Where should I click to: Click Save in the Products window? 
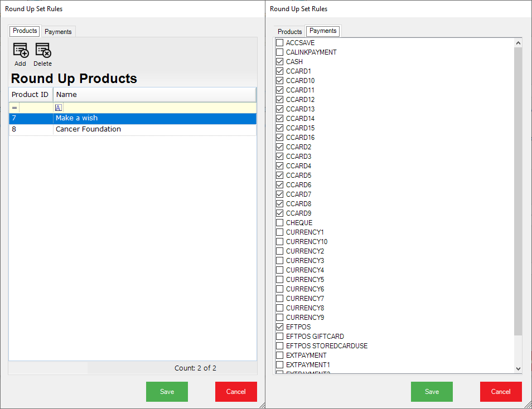click(167, 392)
